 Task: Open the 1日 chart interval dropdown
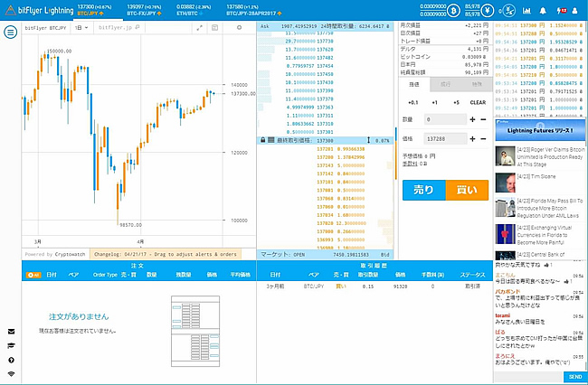pyautogui.click(x=81, y=28)
